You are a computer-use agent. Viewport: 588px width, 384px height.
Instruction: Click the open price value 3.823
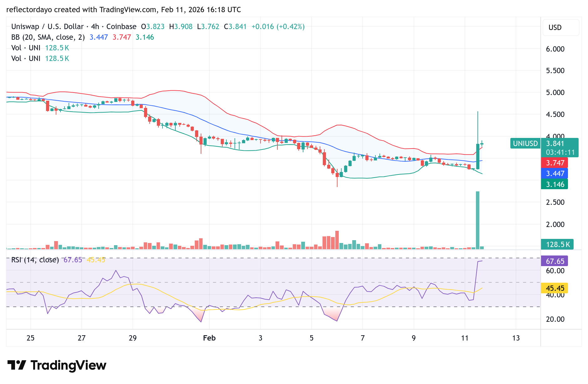point(155,27)
